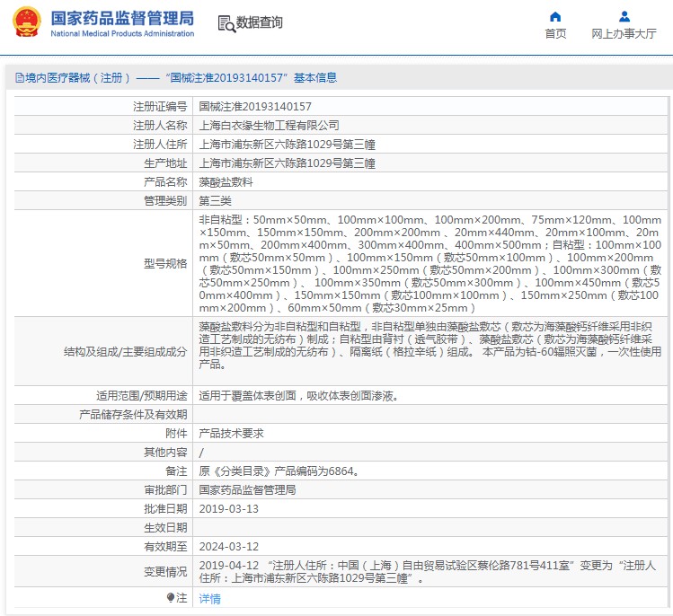
Task: Click National Medical Products Administration subtitle
Action: tap(122, 33)
